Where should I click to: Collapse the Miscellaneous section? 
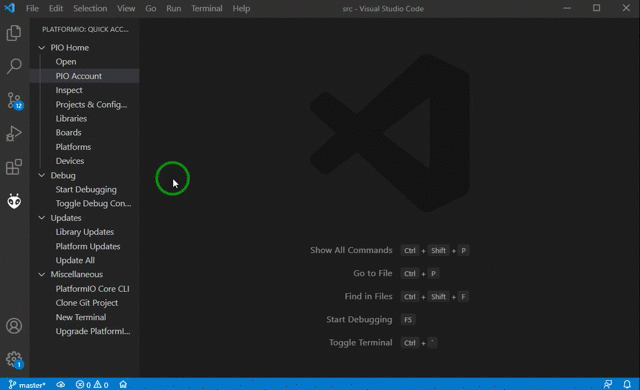click(x=42, y=275)
